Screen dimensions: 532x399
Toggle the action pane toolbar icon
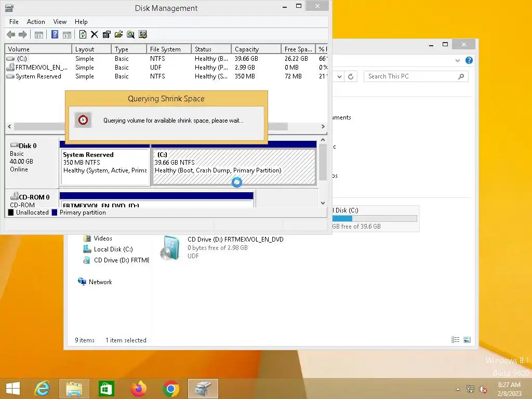click(67, 34)
